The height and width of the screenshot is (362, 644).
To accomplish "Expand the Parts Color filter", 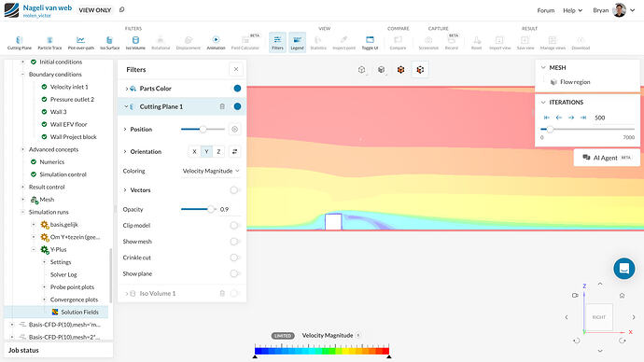I will [x=127, y=89].
